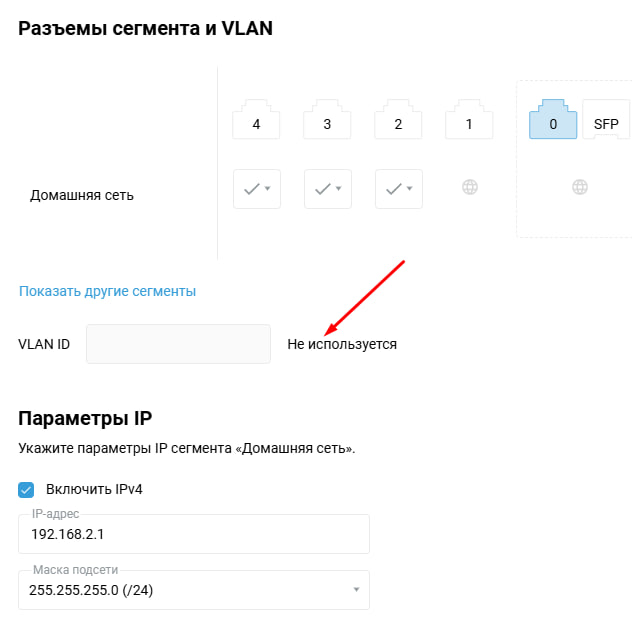Select the SFP port icon
The width and height of the screenshot is (632, 617).
pos(606,119)
